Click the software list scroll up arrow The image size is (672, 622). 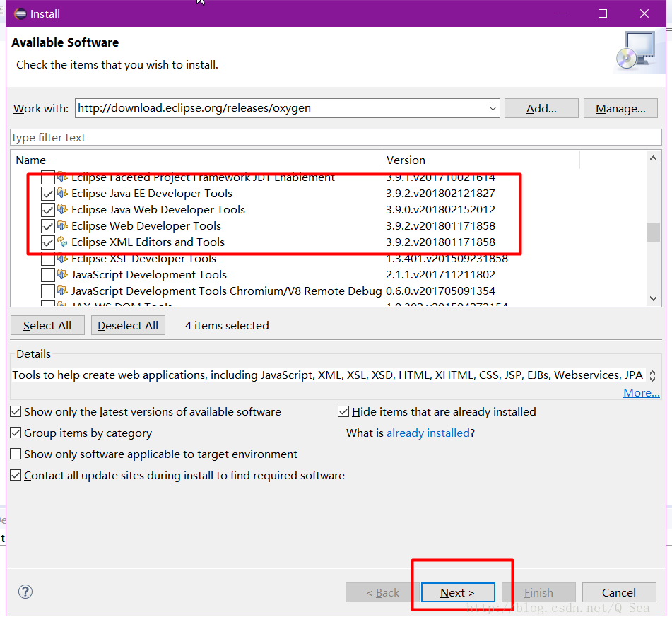point(653,158)
